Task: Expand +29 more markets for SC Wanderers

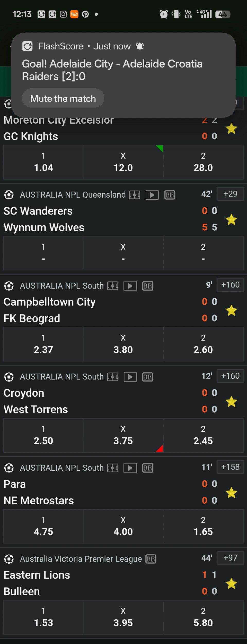Action: pos(230,194)
